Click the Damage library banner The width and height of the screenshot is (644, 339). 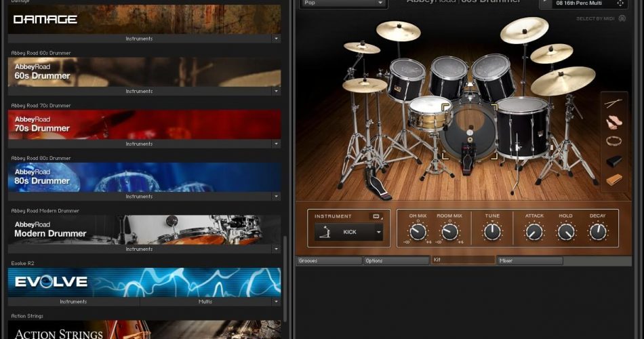click(144, 19)
